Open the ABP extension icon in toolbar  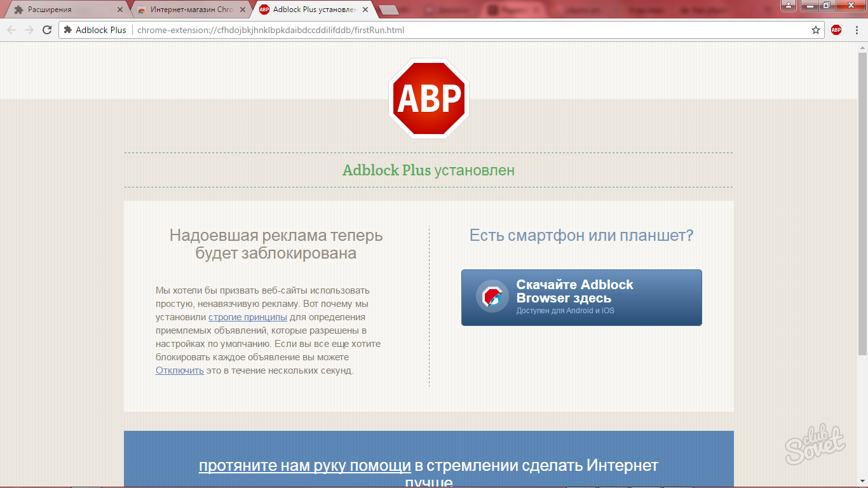pos(836,30)
